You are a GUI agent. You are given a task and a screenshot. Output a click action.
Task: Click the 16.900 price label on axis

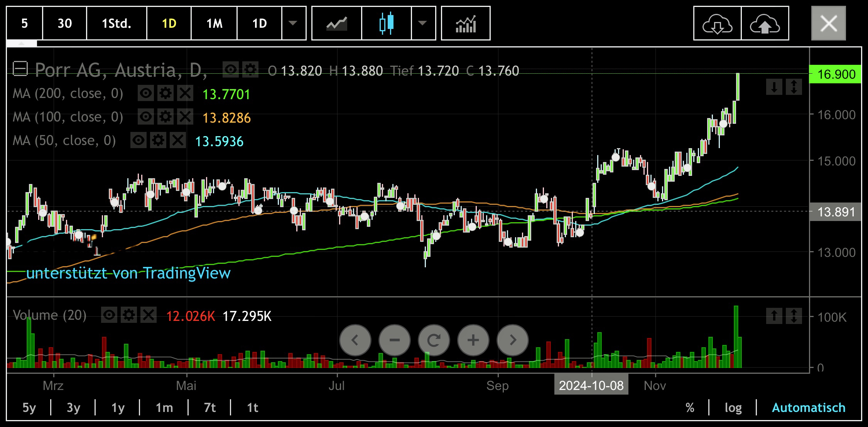click(835, 74)
